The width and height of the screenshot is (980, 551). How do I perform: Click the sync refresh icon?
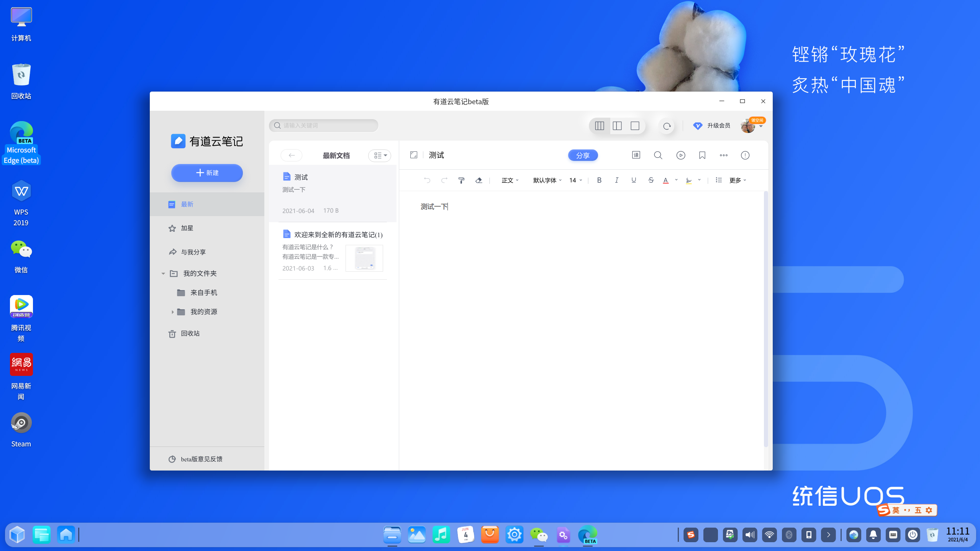pos(667,126)
